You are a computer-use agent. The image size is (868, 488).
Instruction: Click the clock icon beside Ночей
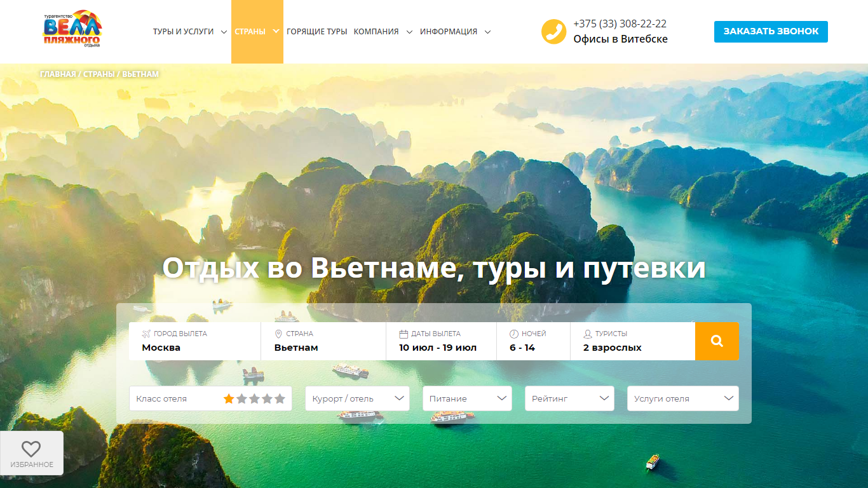(x=514, y=334)
